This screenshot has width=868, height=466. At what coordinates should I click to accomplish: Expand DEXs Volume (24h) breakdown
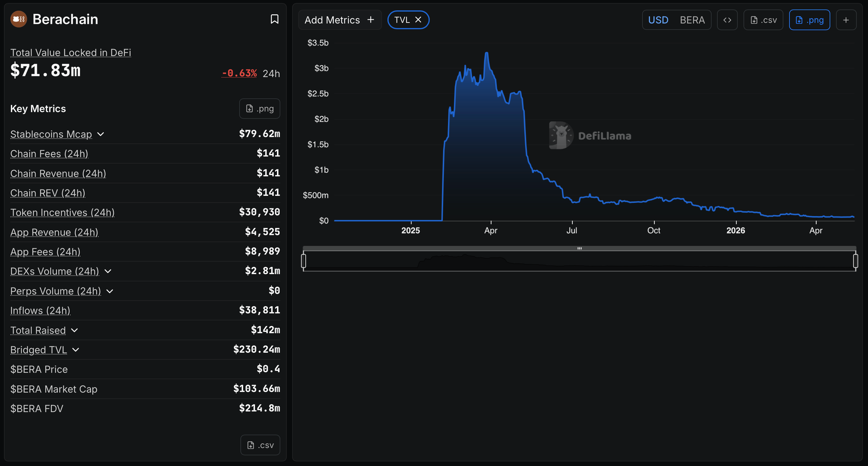pos(108,271)
